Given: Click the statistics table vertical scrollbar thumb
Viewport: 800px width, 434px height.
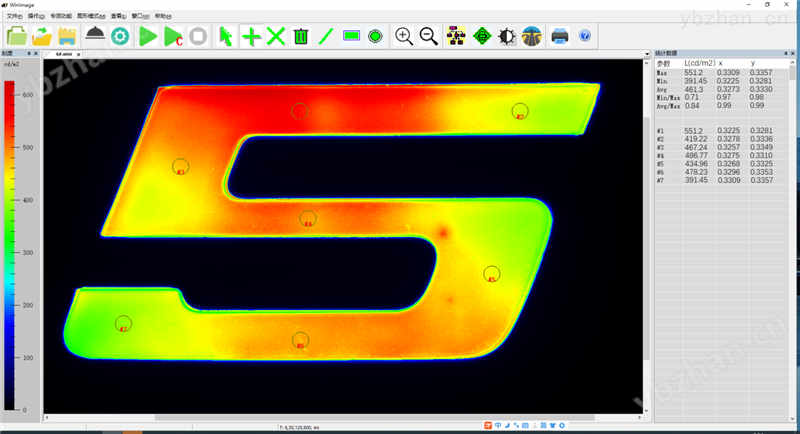Looking at the screenshot, I should coord(792,74).
